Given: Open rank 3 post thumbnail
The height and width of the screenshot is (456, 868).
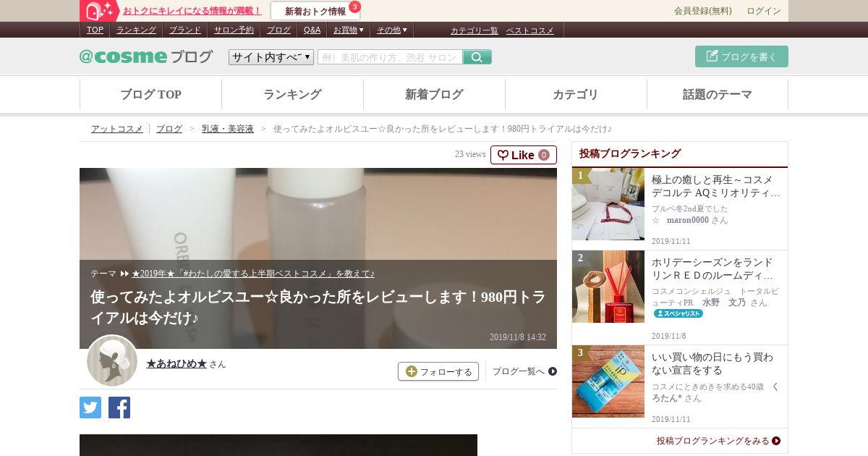Looking at the screenshot, I should (x=608, y=381).
